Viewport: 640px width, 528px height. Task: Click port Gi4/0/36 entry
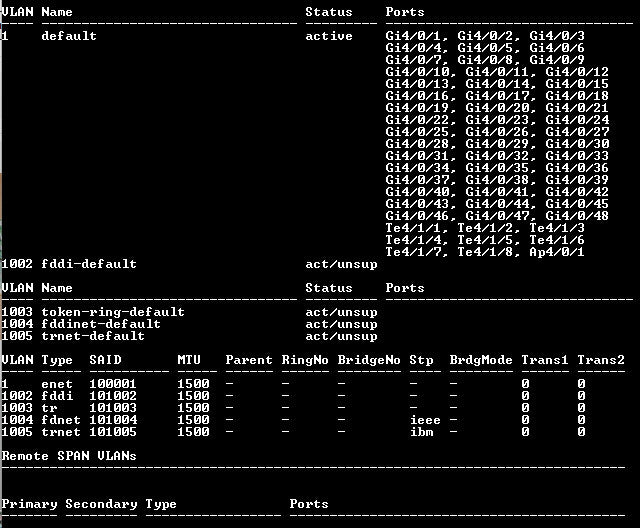(577, 168)
